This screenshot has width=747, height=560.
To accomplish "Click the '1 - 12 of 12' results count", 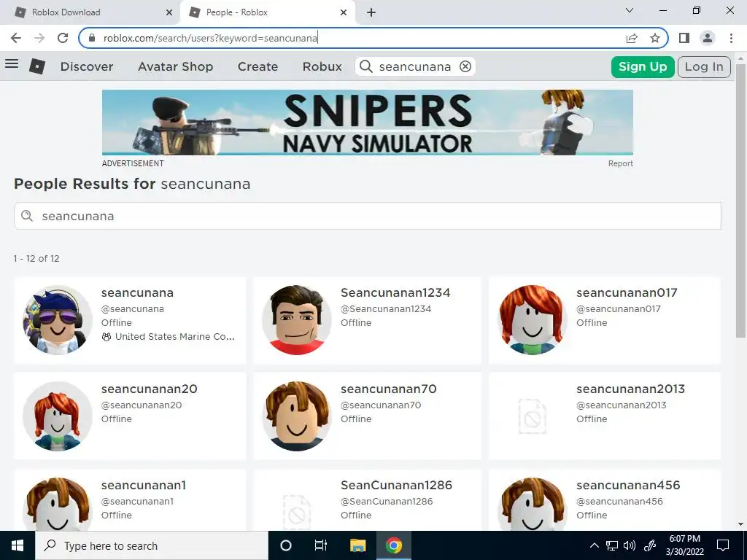I will (x=36, y=259).
